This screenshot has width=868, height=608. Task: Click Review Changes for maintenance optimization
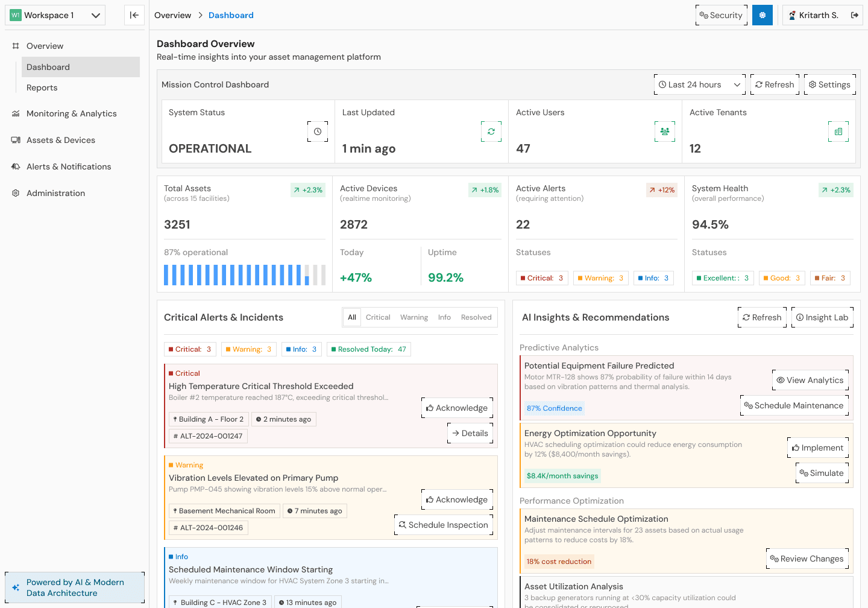(807, 559)
